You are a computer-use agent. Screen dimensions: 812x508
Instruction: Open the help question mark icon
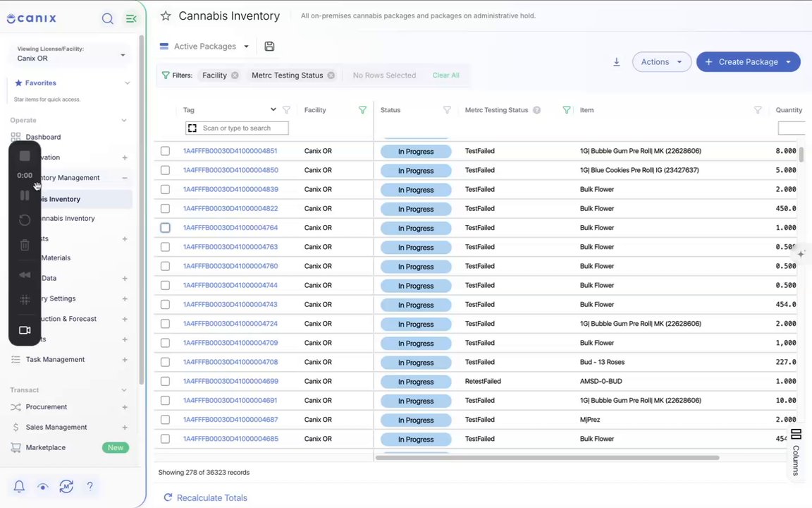pyautogui.click(x=90, y=486)
